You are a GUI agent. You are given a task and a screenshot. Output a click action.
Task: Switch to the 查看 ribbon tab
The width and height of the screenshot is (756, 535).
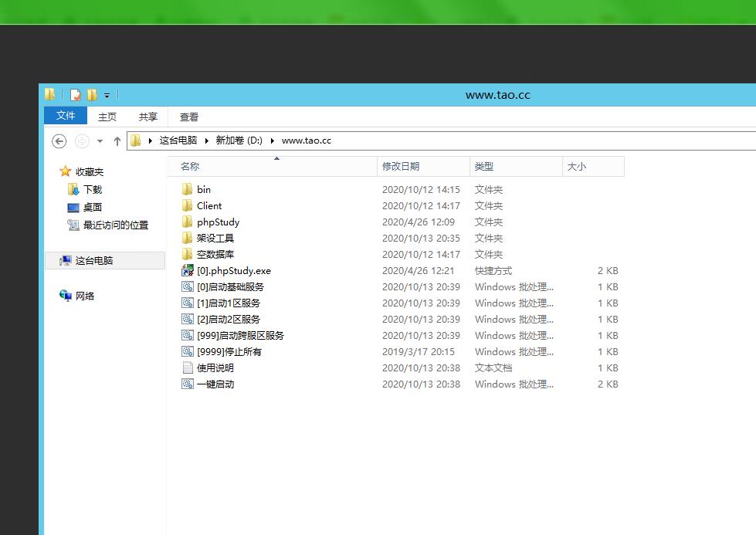click(189, 117)
